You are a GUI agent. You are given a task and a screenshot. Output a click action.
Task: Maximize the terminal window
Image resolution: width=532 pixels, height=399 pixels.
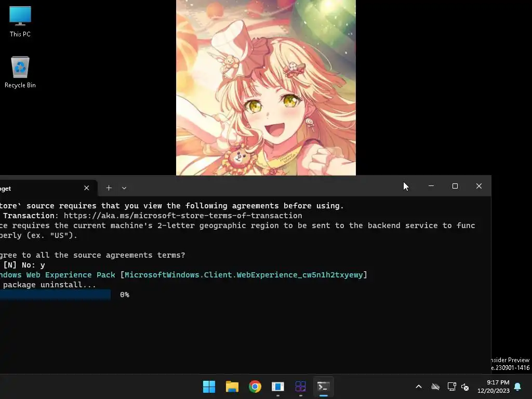pyautogui.click(x=455, y=186)
